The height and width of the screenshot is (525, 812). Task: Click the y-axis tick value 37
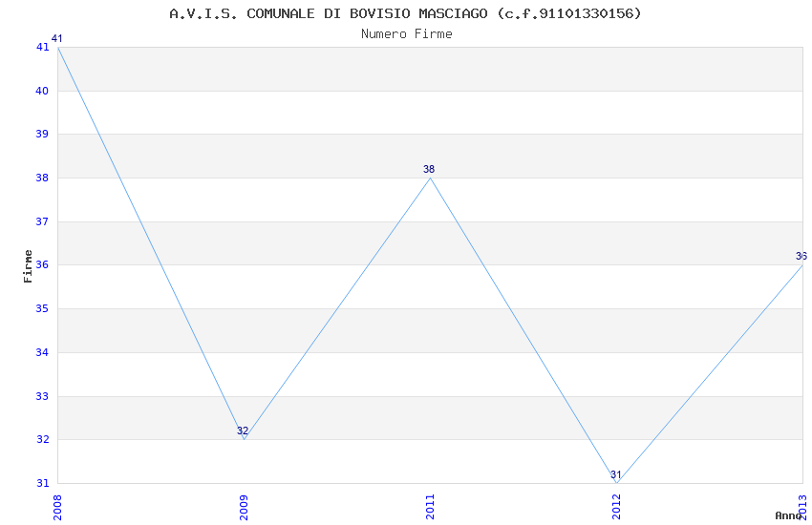(x=42, y=221)
